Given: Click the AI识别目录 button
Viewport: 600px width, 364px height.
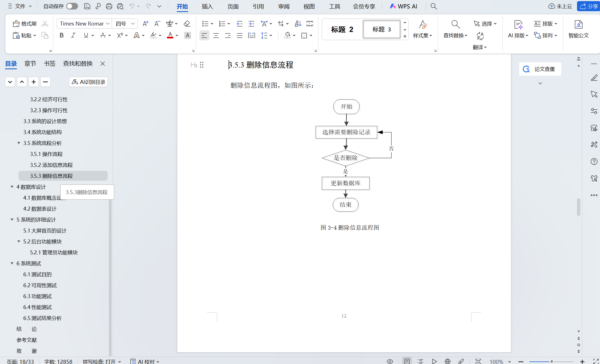Looking at the screenshot, I should [x=88, y=82].
